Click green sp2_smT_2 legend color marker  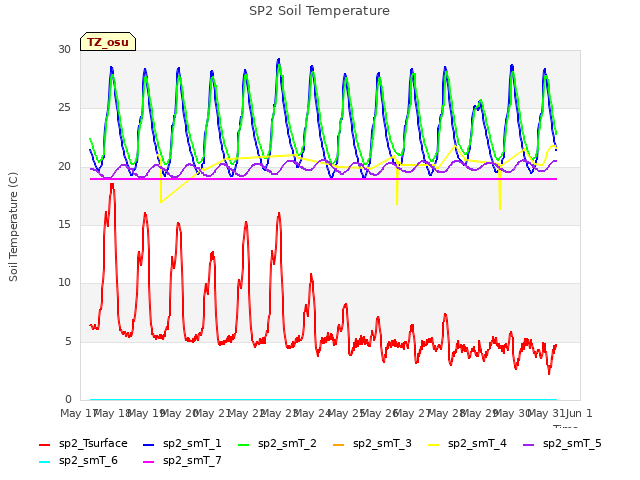[244, 444]
